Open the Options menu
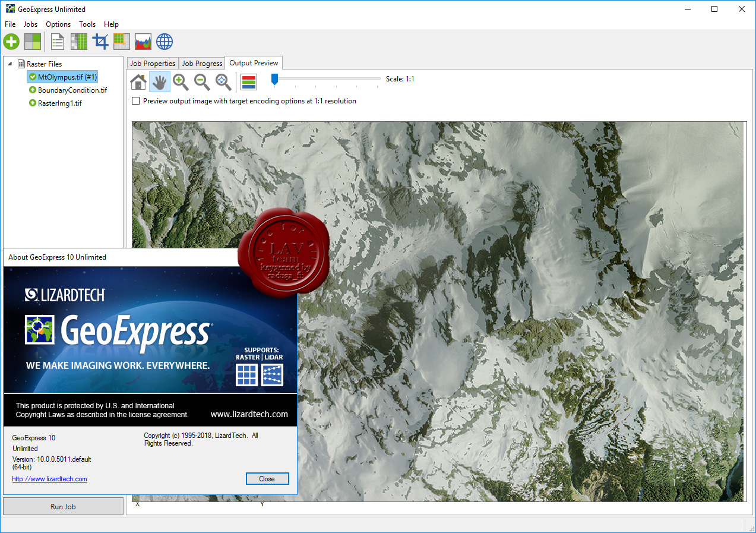 tap(58, 24)
